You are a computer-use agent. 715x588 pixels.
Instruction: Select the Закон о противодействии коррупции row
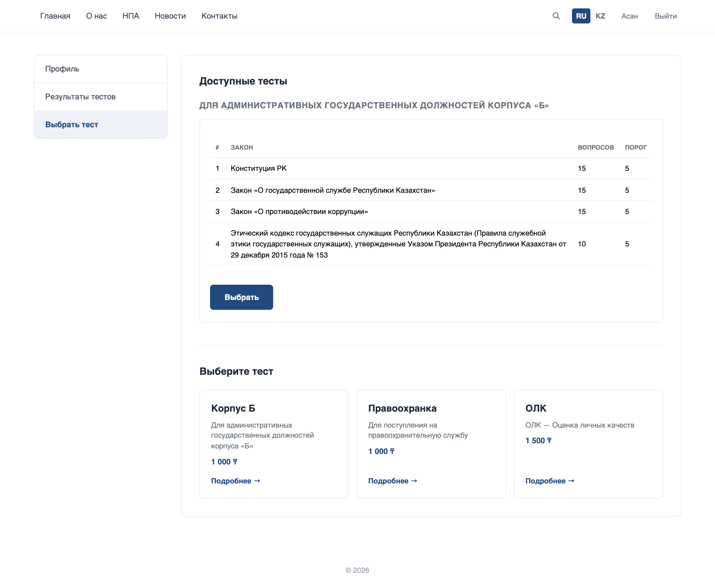(431, 212)
